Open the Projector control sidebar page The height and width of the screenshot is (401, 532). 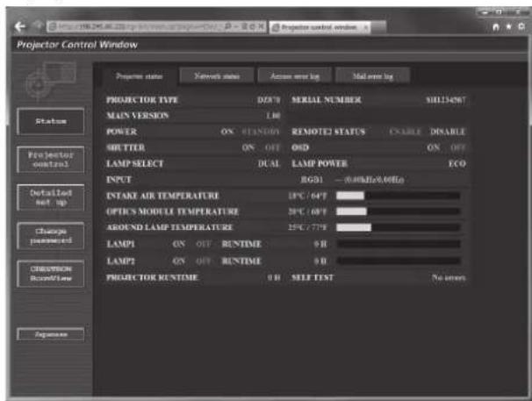51,160
